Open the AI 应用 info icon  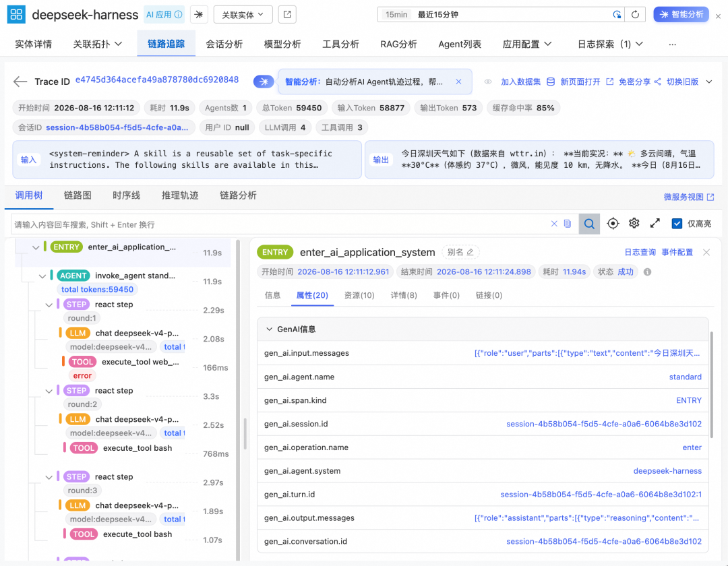(x=178, y=15)
